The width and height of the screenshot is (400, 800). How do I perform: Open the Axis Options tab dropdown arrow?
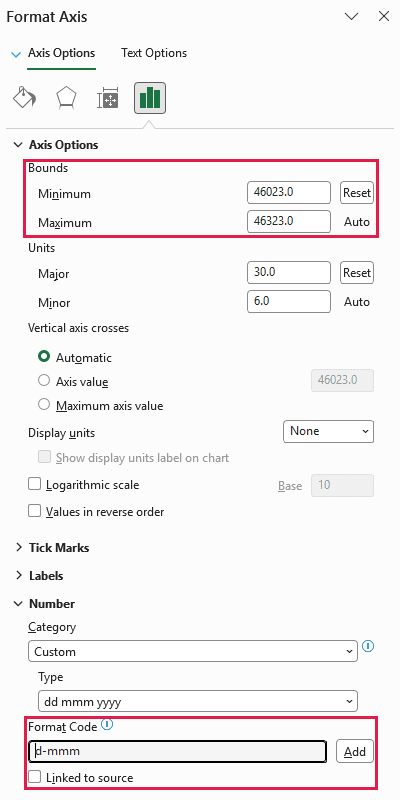pyautogui.click(x=16, y=54)
